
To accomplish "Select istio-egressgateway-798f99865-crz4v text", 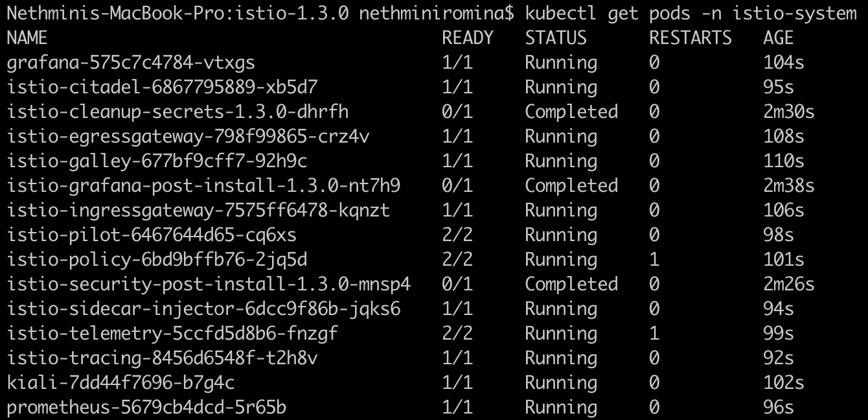I will (188, 137).
